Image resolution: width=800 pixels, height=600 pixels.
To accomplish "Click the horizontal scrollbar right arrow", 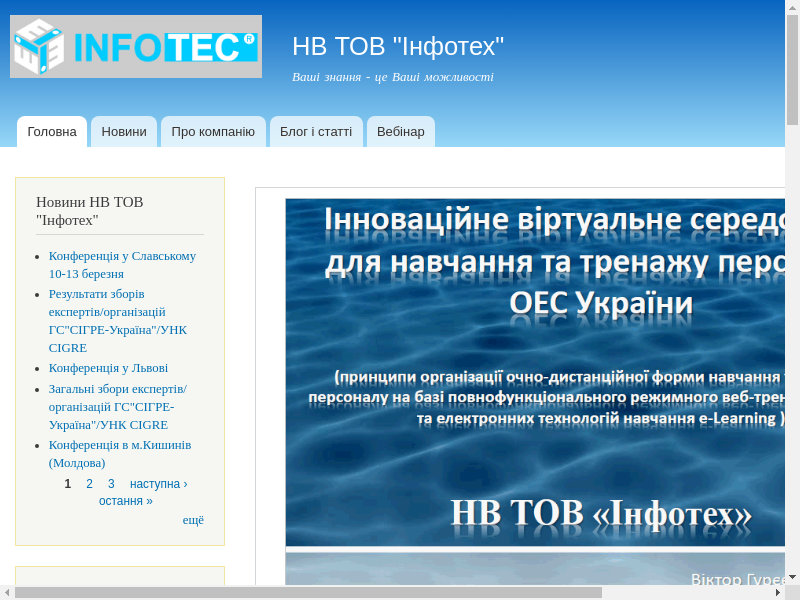I will click(776, 592).
